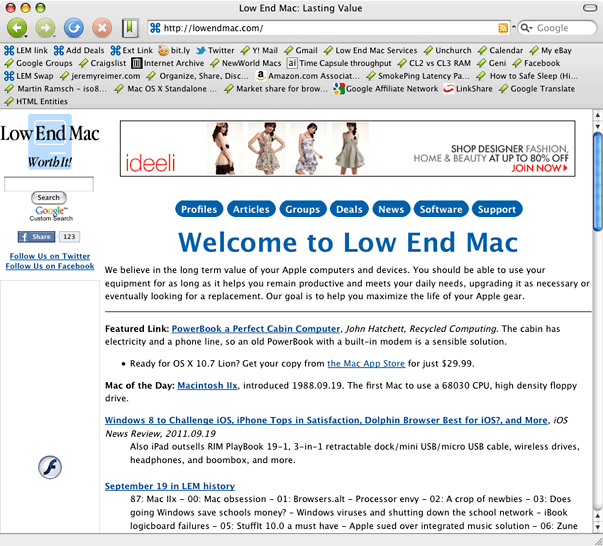Viewport: 603px width, 546px height.
Task: Go forward with the Forward arrow button
Action: 45,28
